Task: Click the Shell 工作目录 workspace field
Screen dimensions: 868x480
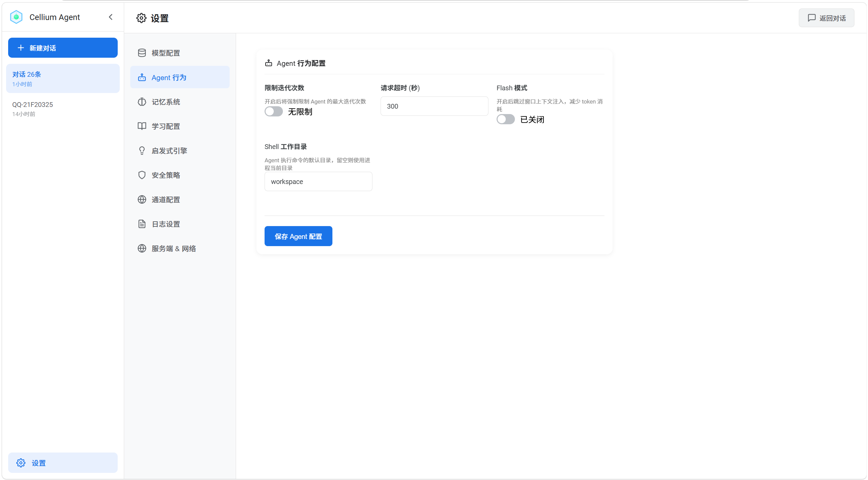Action: [318, 182]
